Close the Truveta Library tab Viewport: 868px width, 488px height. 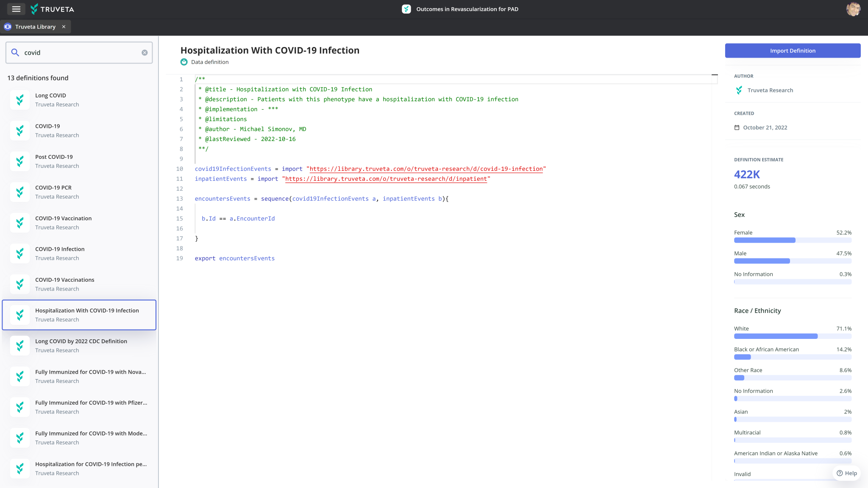click(64, 27)
